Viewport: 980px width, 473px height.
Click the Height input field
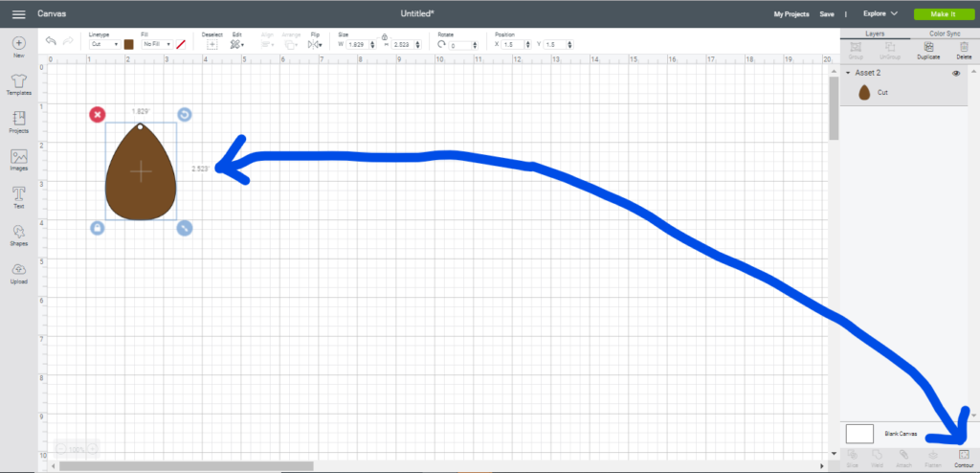(403, 45)
